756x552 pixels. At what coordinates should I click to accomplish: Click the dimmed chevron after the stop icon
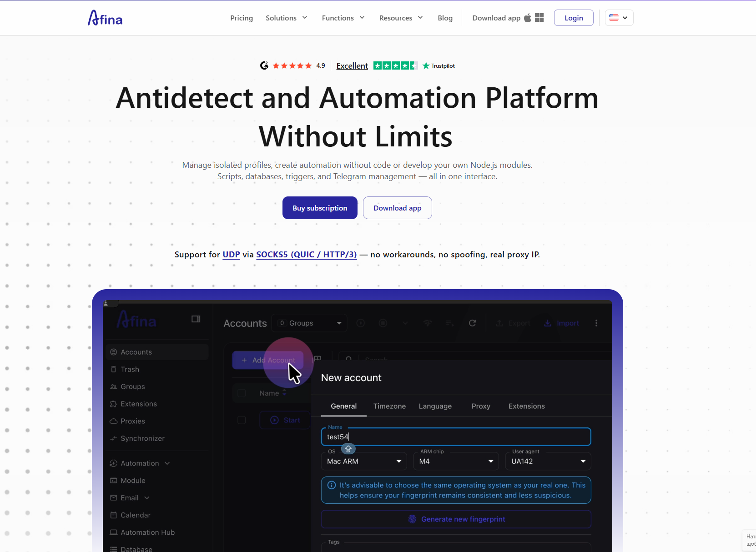[405, 323]
